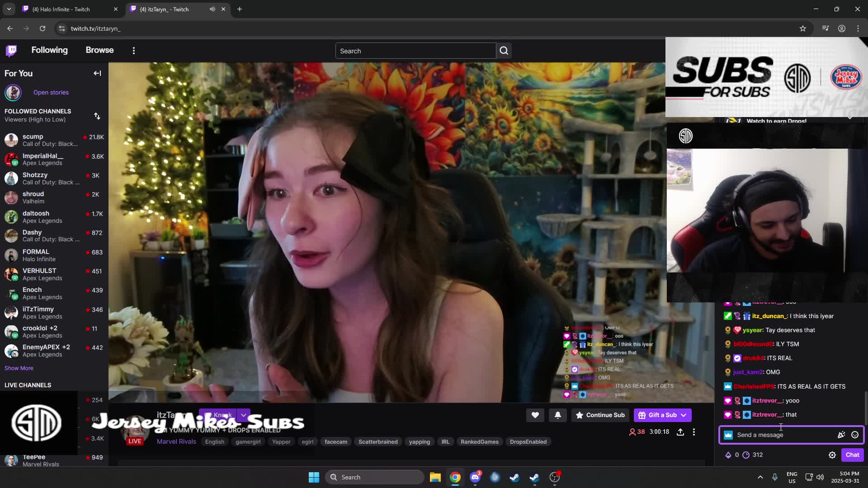Click the taskbar Search box
This screenshot has height=488, width=868.
coord(375,477)
